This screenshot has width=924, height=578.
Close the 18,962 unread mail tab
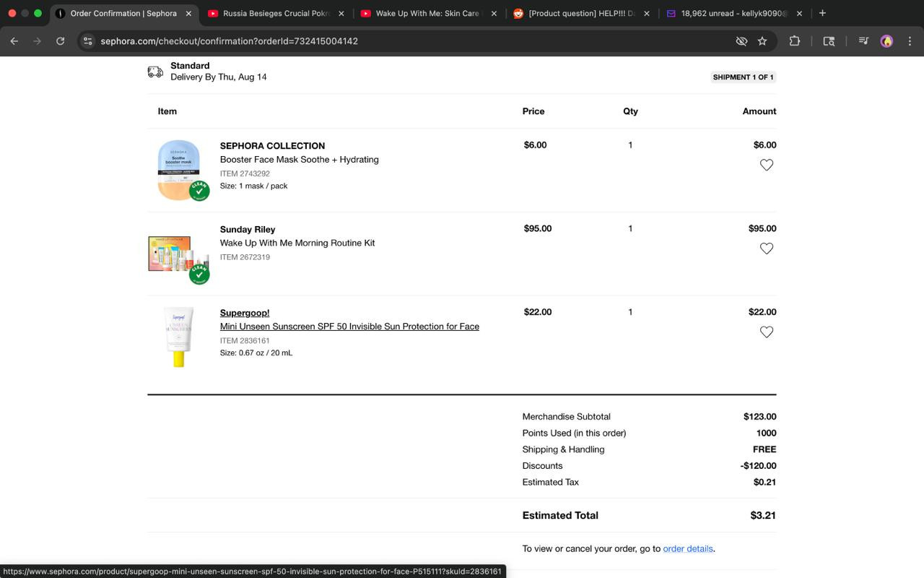coord(799,13)
